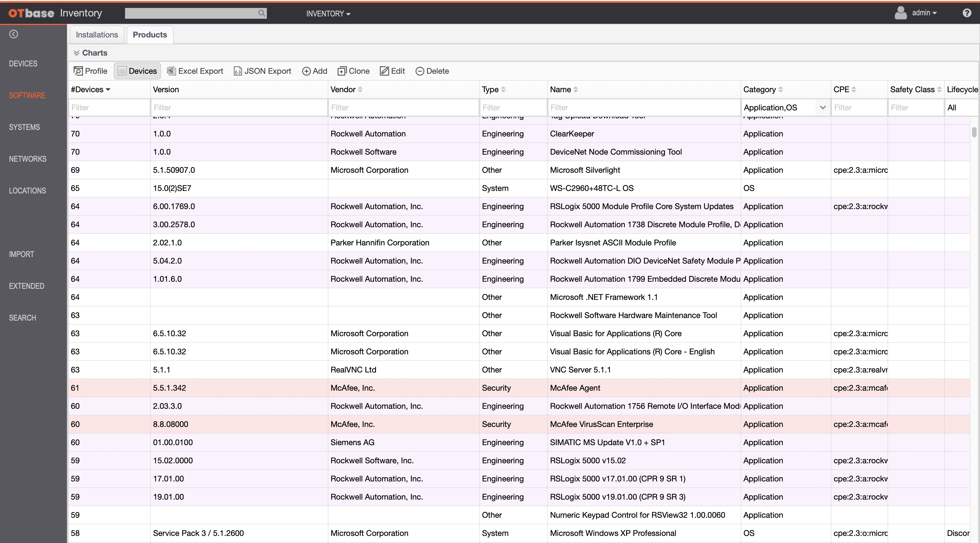Click the Edit pencil icon
Viewport: 980px width, 543px height.
point(384,71)
